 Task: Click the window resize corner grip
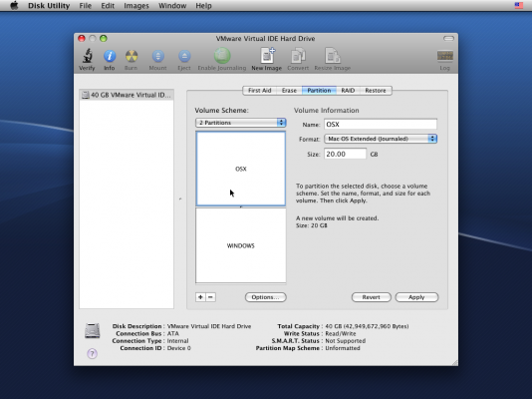pyautogui.click(x=454, y=363)
